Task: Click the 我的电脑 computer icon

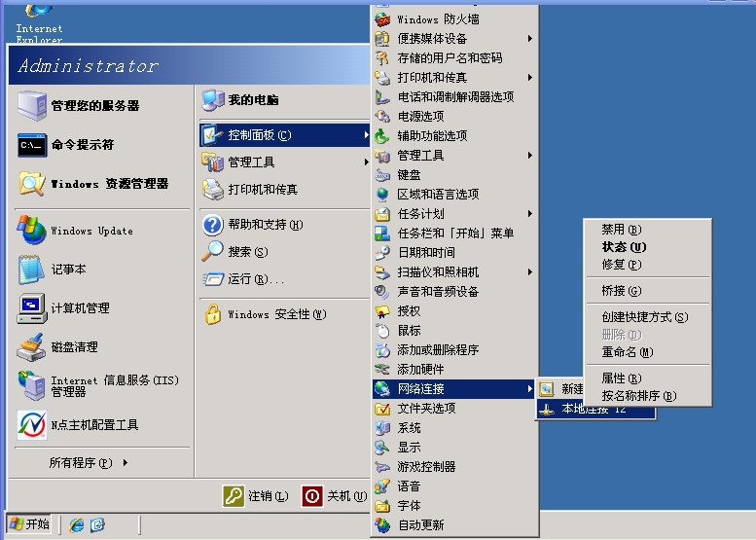Action: pyautogui.click(x=213, y=100)
